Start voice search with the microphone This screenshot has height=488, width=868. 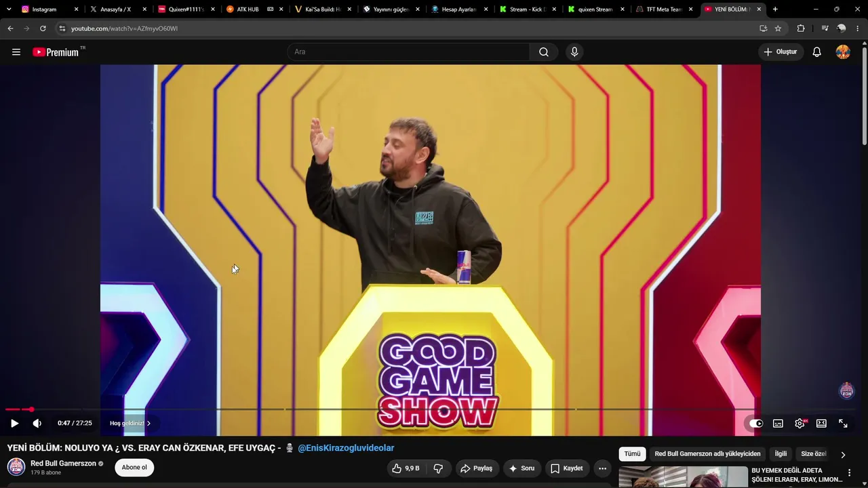tap(574, 52)
